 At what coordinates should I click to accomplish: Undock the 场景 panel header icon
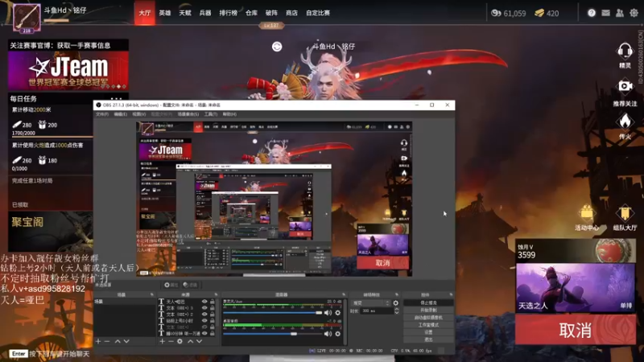151,294
